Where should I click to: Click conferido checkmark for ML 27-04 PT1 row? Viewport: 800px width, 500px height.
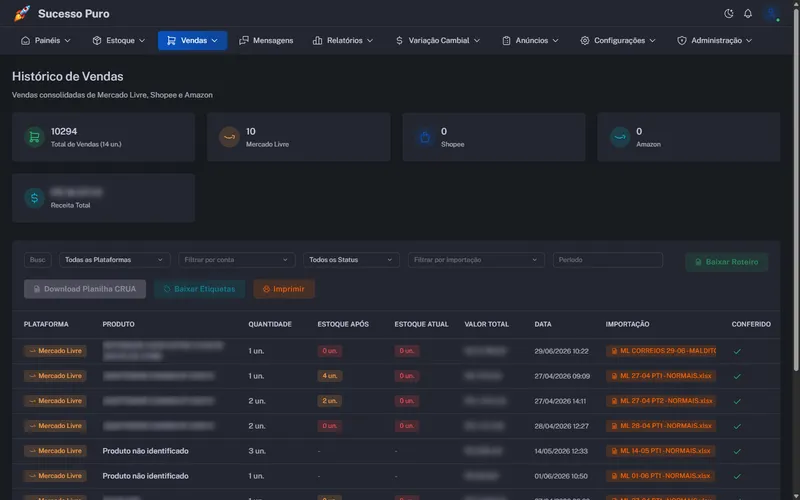(x=737, y=377)
